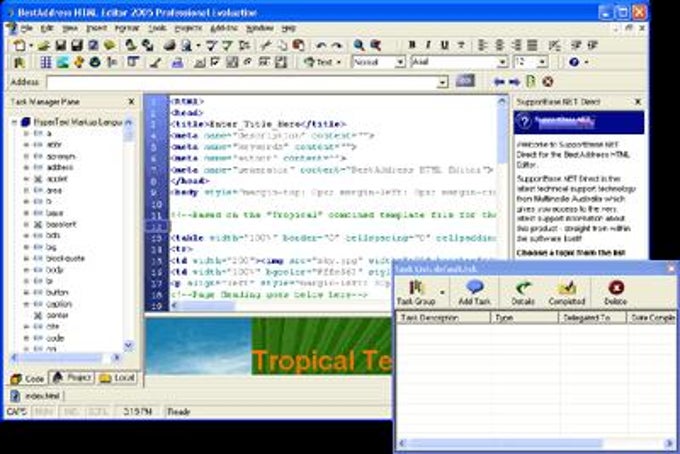680x454 pixels.
Task: Toggle Italic formatting
Action: [428, 45]
